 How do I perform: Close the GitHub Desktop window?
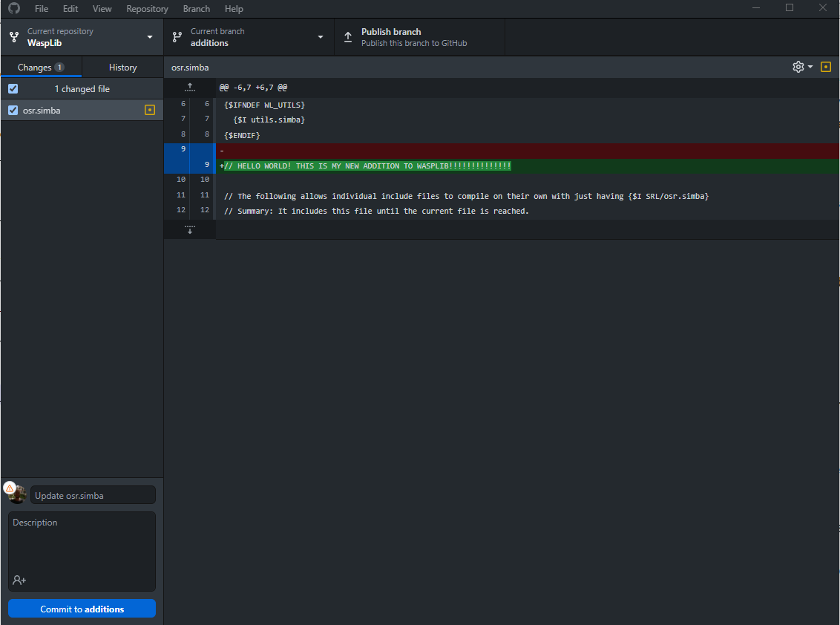click(x=823, y=8)
